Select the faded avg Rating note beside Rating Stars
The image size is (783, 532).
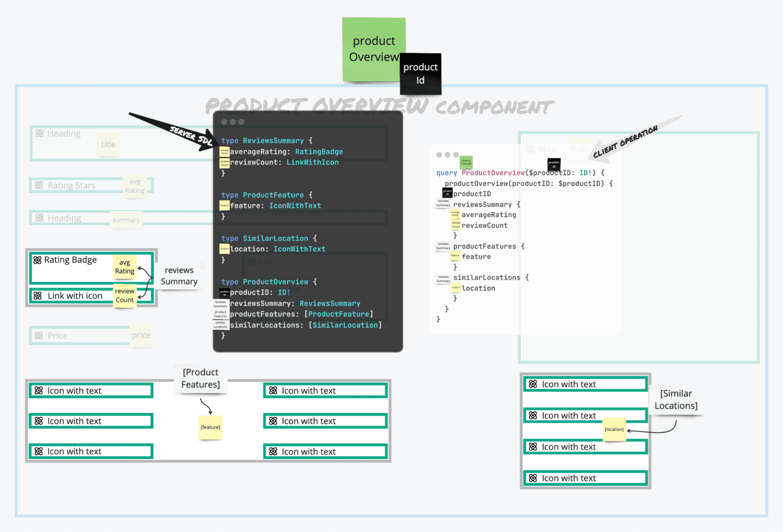pos(135,186)
